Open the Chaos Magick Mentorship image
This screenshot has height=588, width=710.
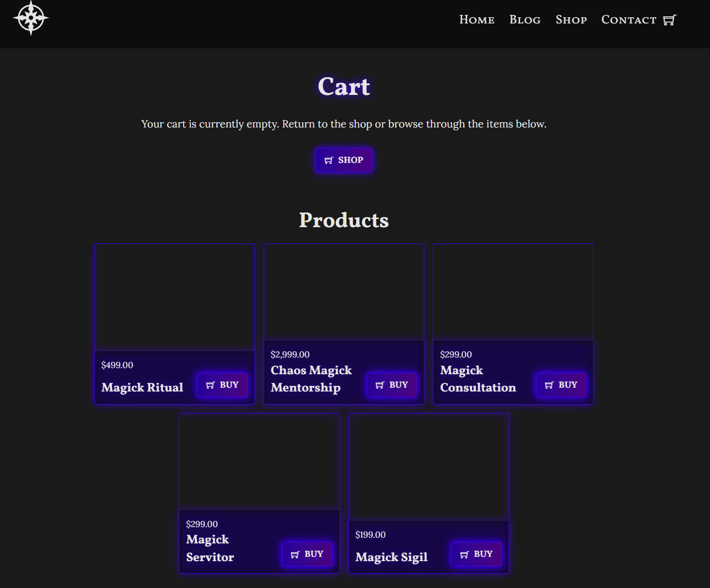pyautogui.click(x=344, y=292)
